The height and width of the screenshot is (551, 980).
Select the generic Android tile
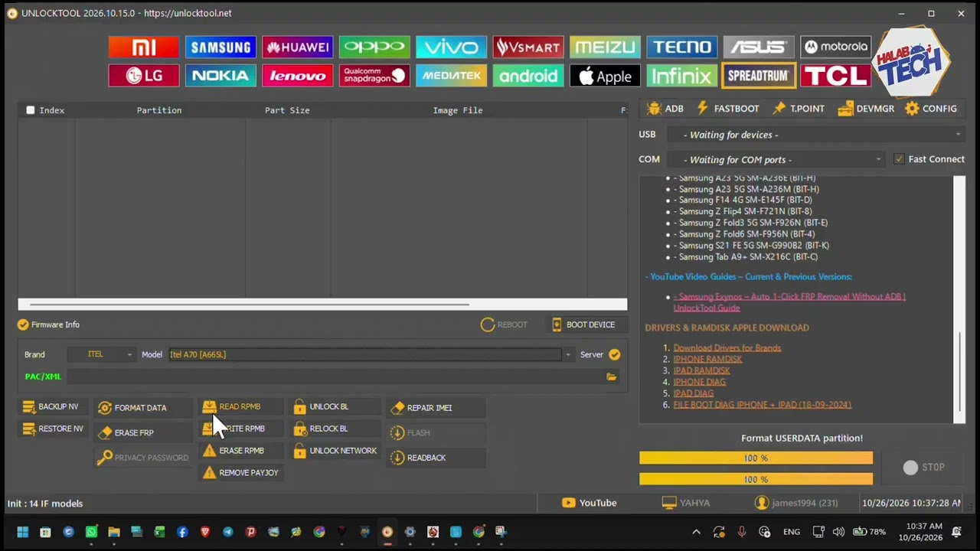(x=528, y=76)
